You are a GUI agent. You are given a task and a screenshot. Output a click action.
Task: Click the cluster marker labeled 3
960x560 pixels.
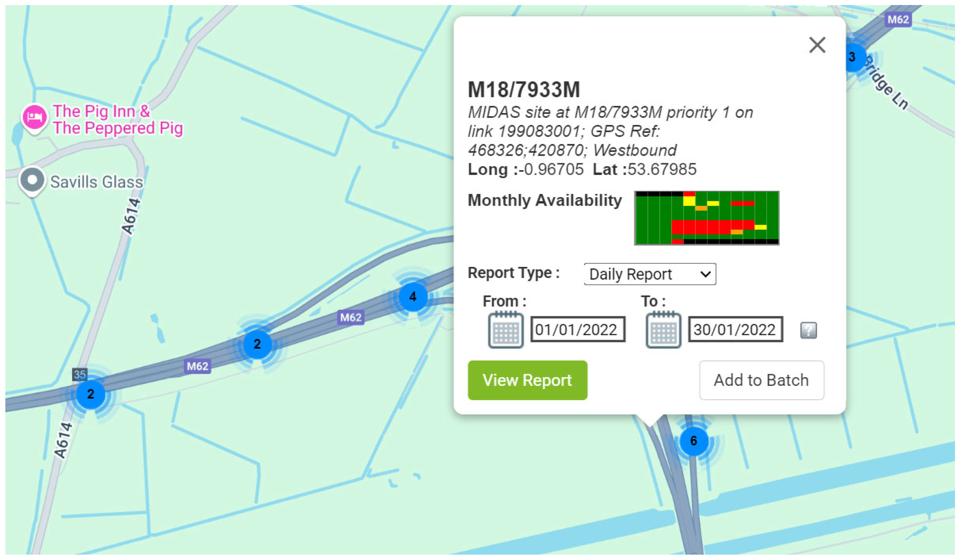coord(853,58)
